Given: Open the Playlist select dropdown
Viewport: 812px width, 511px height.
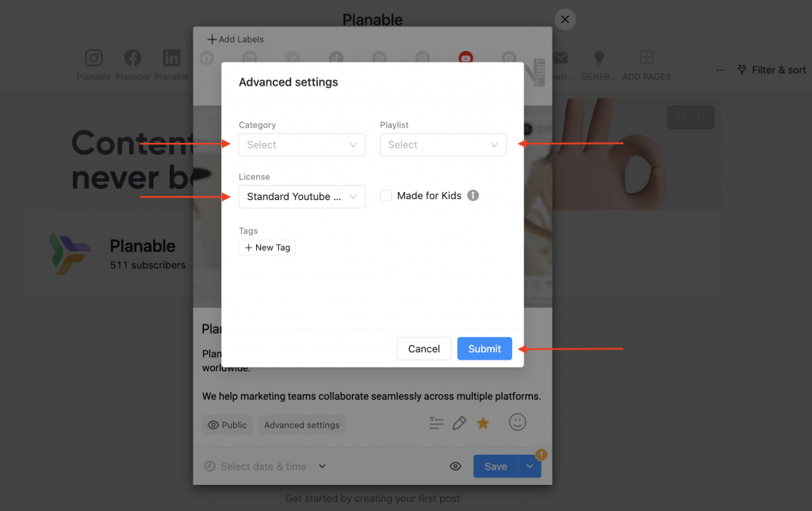Looking at the screenshot, I should pos(443,144).
